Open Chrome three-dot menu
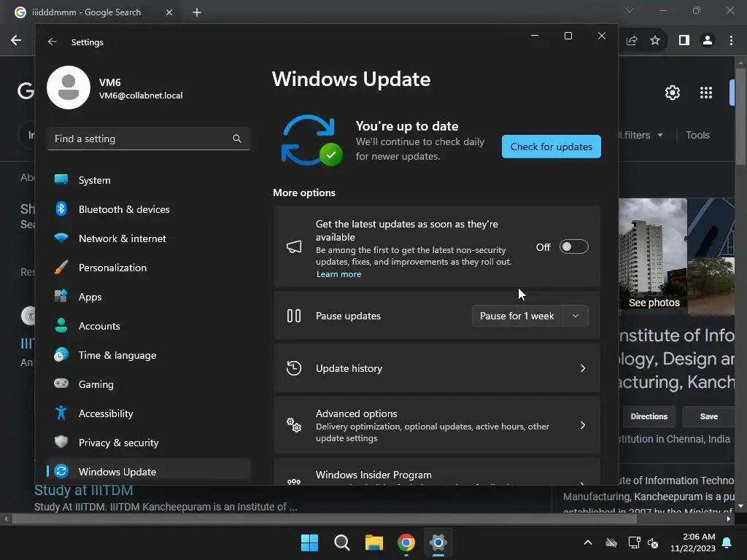 [731, 41]
